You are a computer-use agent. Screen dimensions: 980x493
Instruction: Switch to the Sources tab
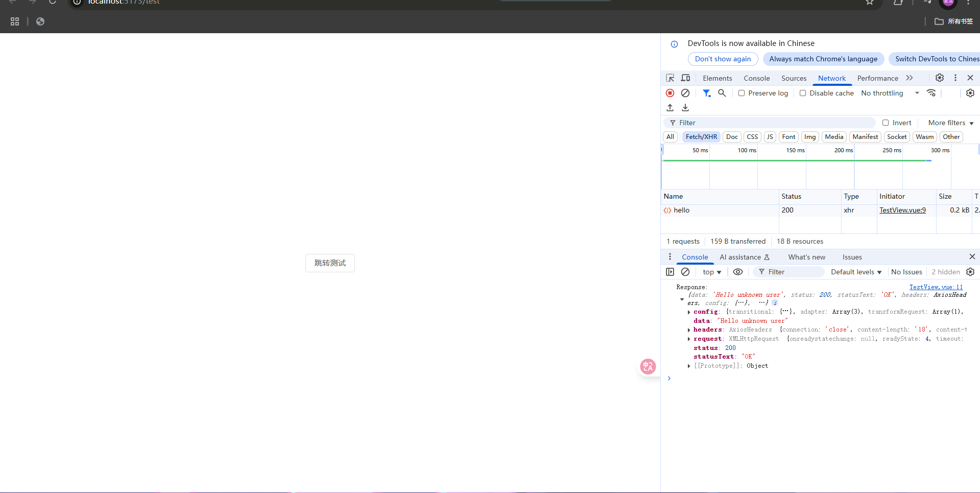tap(794, 78)
